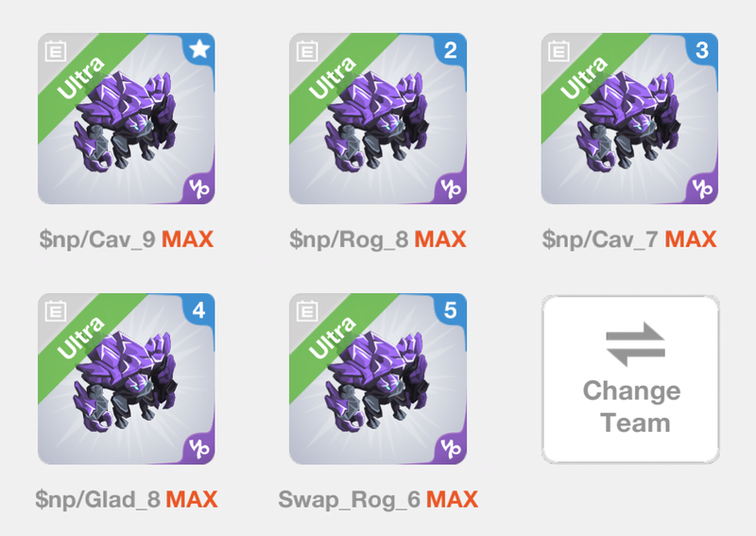This screenshot has height=536, width=756.
Task: Click the Capricorn zodiac icon on Swap_Rog_6
Action: 451,449
